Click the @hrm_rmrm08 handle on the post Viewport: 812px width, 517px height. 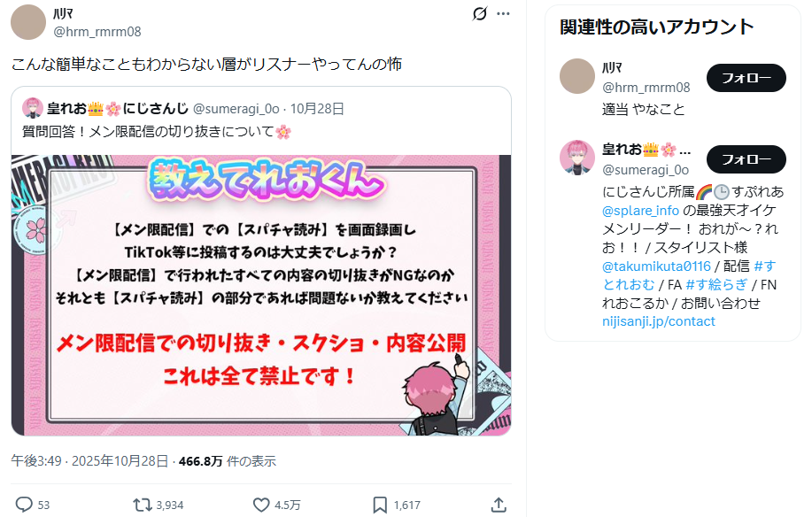click(x=97, y=32)
